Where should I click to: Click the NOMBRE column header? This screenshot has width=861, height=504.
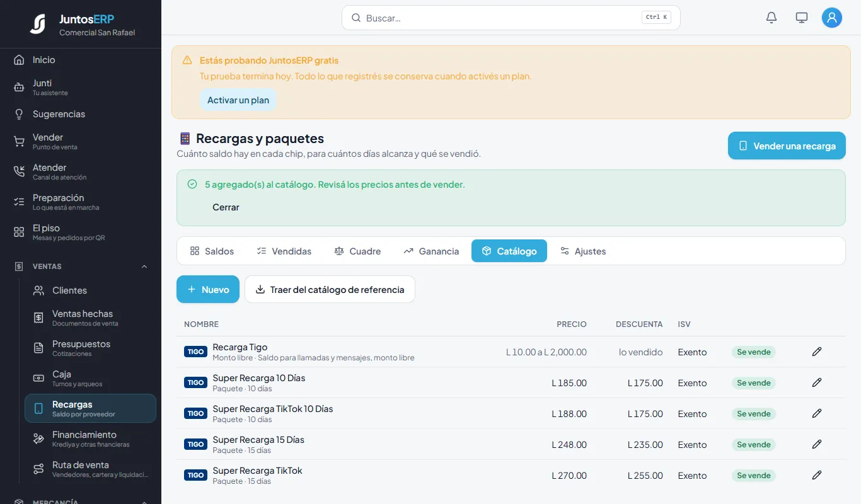coord(201,324)
